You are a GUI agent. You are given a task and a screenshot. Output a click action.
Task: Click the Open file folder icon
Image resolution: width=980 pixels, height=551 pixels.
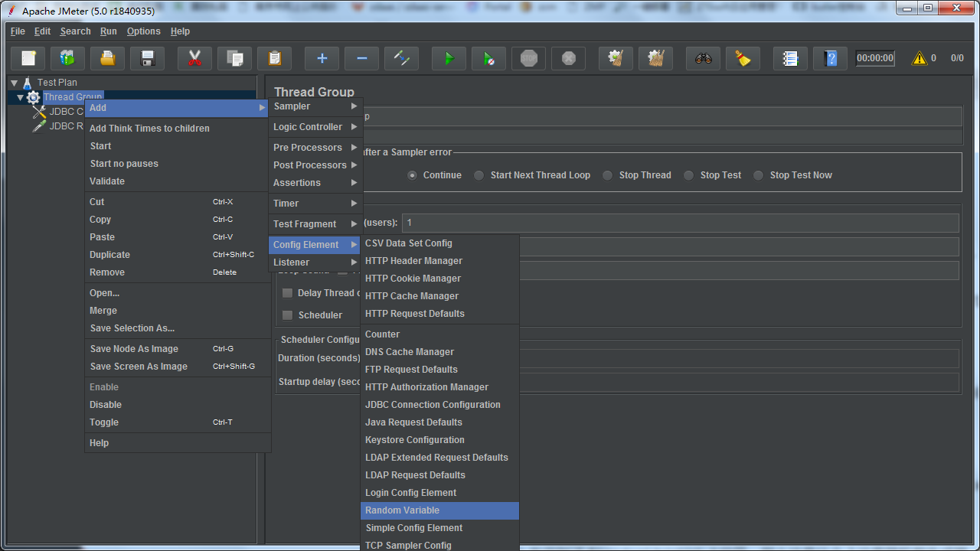point(108,58)
